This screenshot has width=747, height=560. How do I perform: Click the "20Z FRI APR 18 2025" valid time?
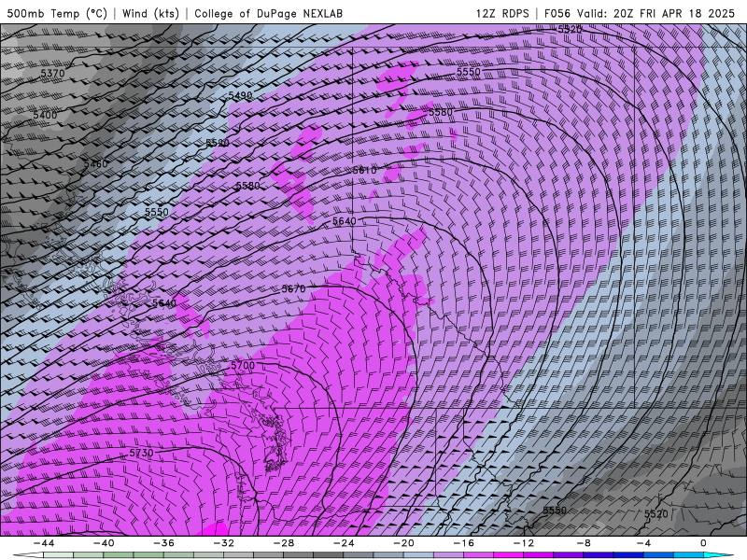pyautogui.click(x=674, y=13)
